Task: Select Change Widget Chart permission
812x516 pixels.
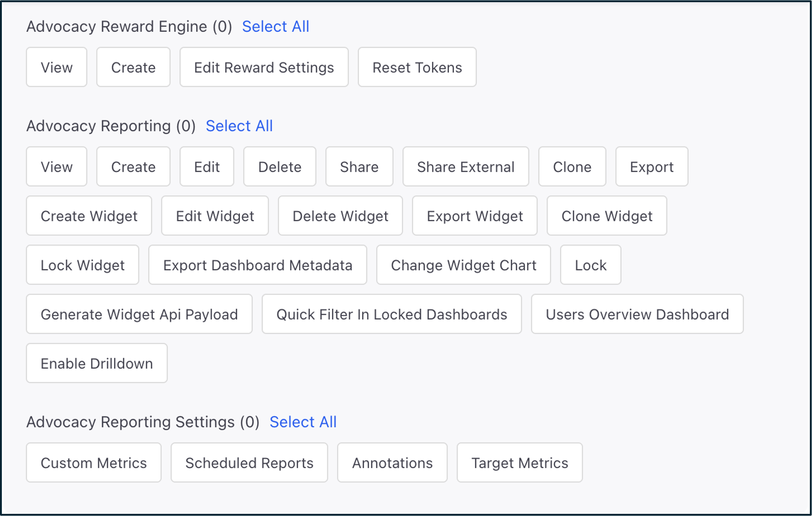Action: coord(464,265)
